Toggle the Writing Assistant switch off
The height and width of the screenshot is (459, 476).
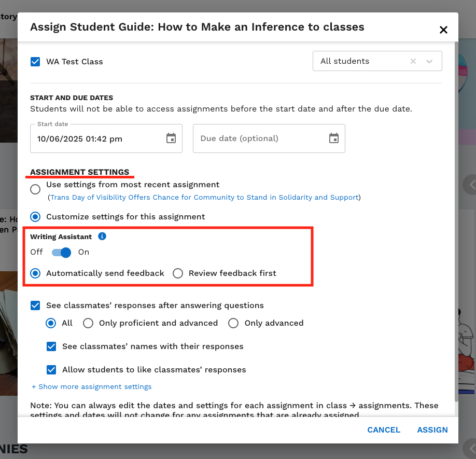point(61,253)
